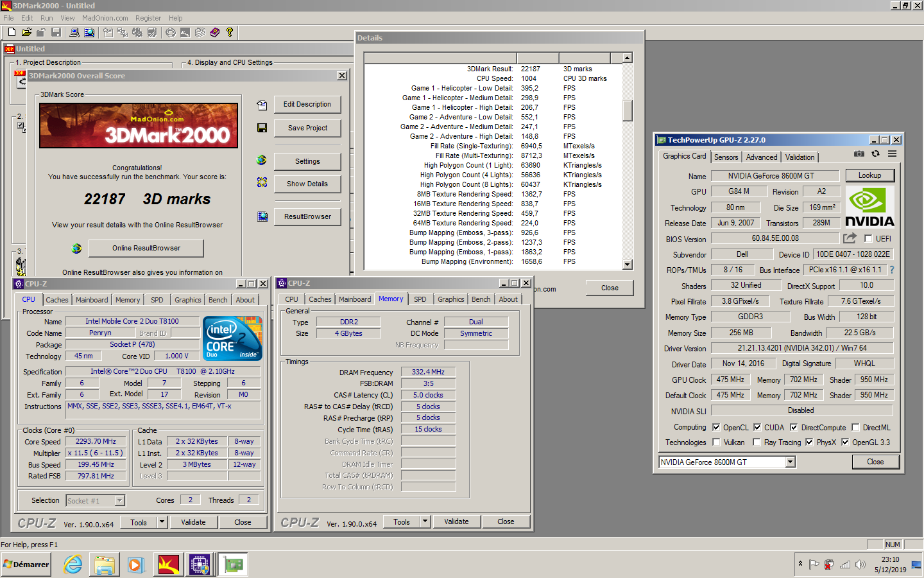This screenshot has height=578, width=924.
Task: Click the disabled gears toolbar icon
Action: click(x=137, y=32)
